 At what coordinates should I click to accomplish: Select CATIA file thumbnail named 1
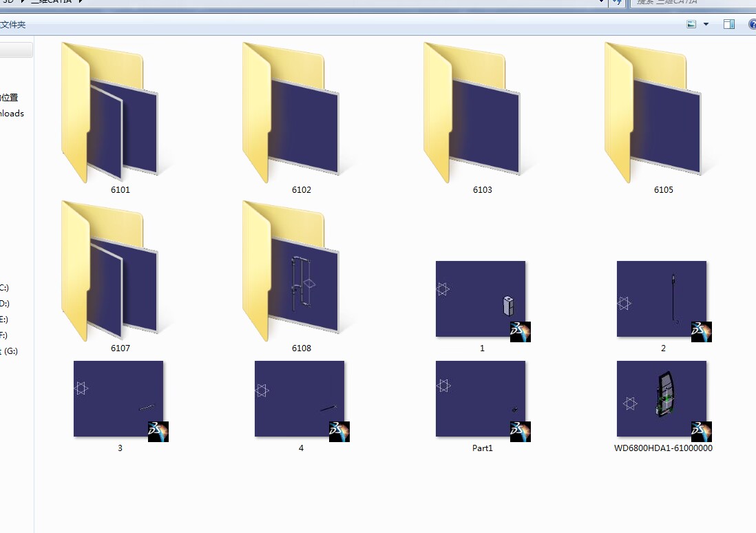tap(482, 301)
